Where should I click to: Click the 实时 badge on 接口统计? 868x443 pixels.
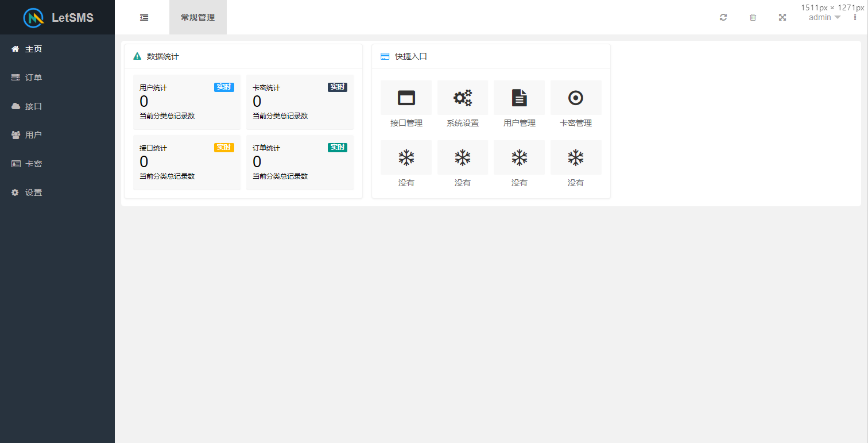[x=224, y=147]
